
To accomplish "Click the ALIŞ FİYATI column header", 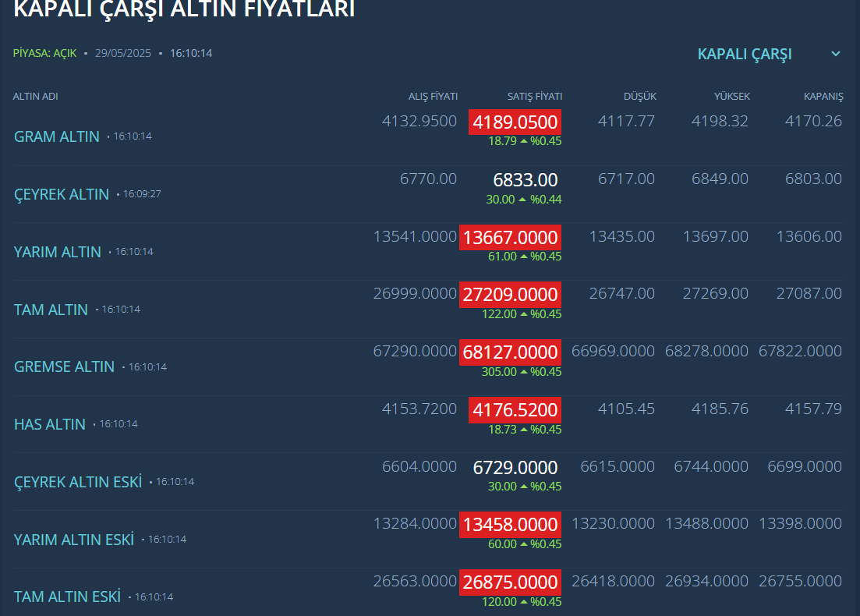I will click(434, 97).
